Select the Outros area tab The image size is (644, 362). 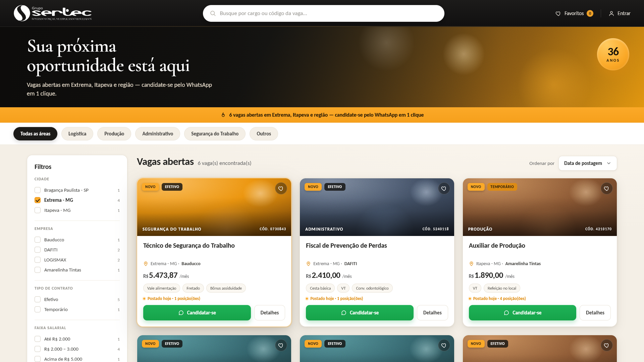point(264,134)
